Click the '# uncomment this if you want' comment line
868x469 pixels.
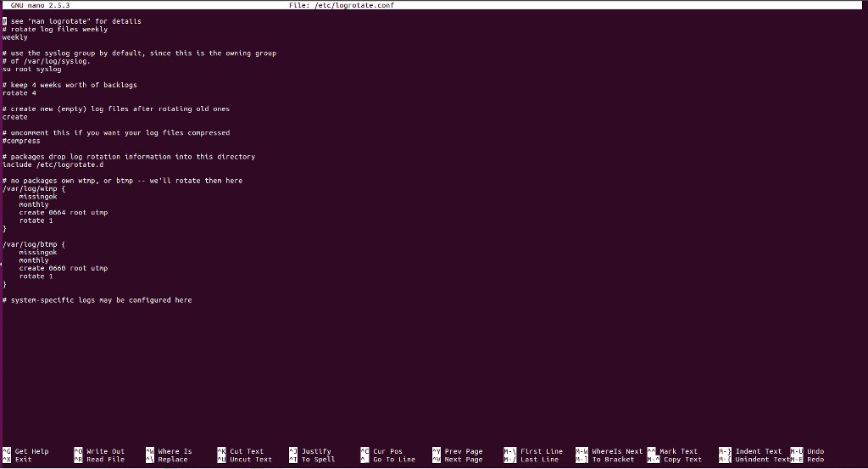tap(115, 133)
